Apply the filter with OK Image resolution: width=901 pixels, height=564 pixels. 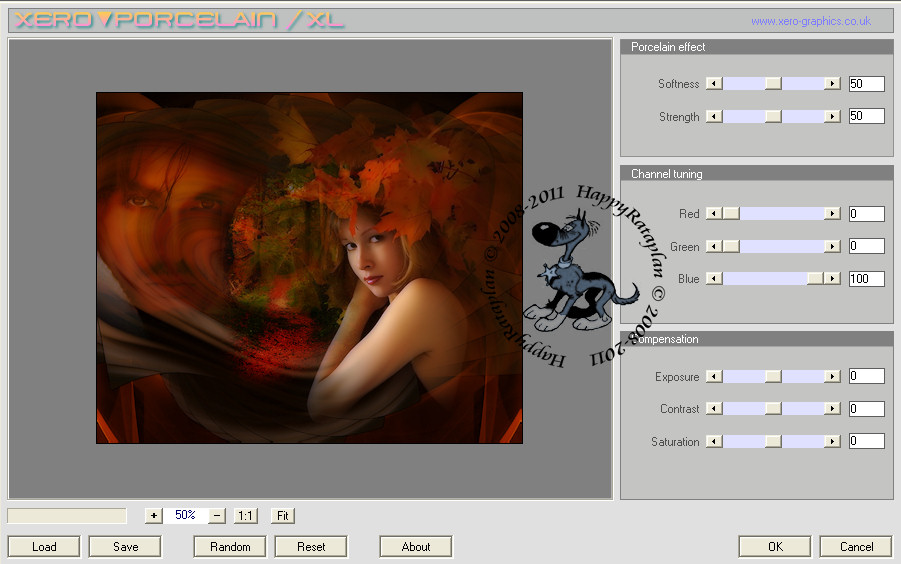click(775, 547)
